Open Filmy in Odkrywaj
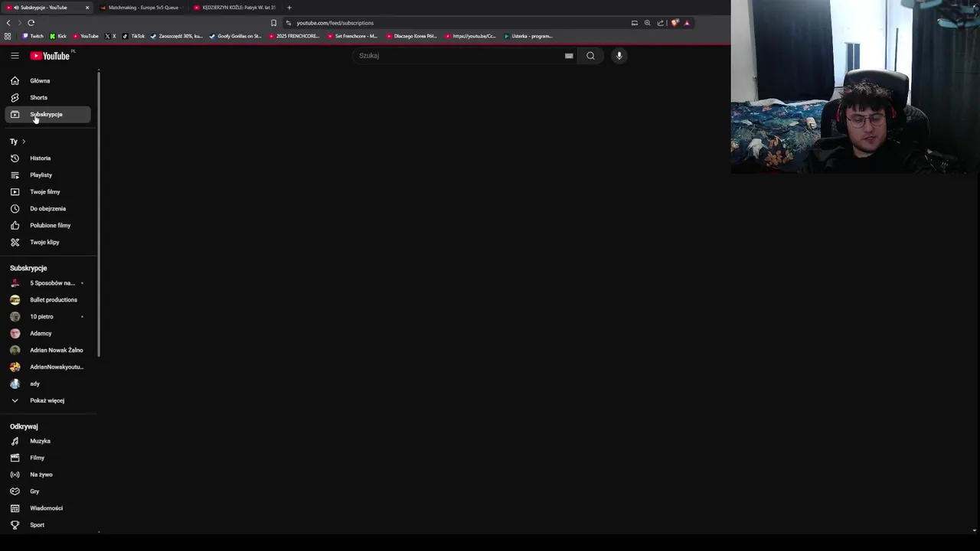980x551 pixels. click(47, 458)
